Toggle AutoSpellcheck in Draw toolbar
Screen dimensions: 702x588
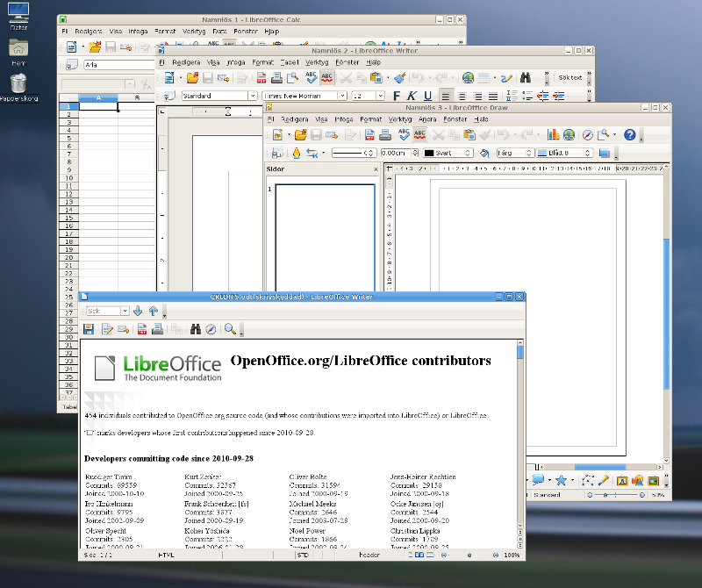pyautogui.click(x=419, y=134)
